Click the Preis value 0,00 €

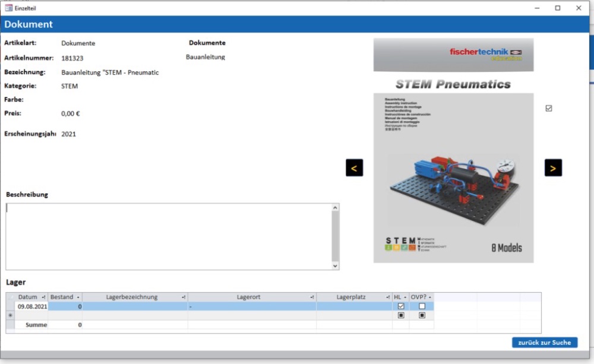coord(71,113)
